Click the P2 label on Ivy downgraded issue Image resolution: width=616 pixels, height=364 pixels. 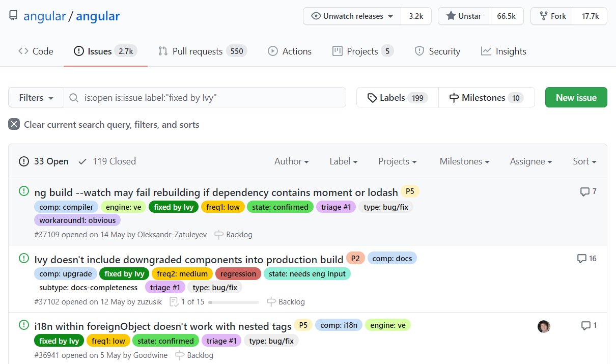click(x=355, y=258)
